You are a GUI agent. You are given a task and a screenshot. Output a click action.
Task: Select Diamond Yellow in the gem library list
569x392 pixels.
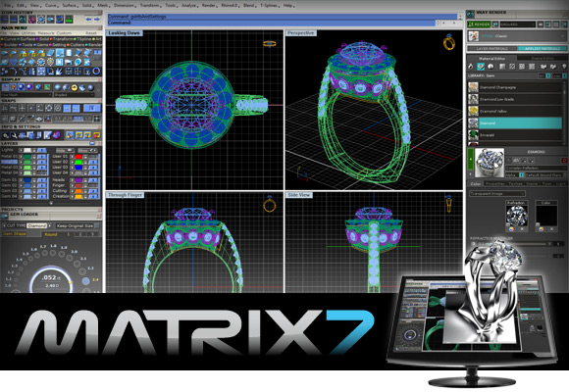coord(515,111)
